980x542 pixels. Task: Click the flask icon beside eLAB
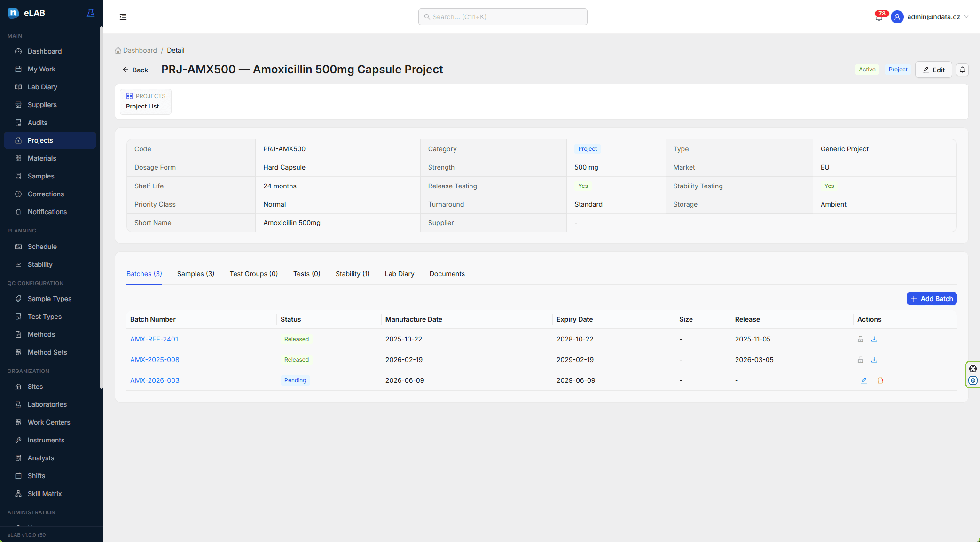coord(91,13)
